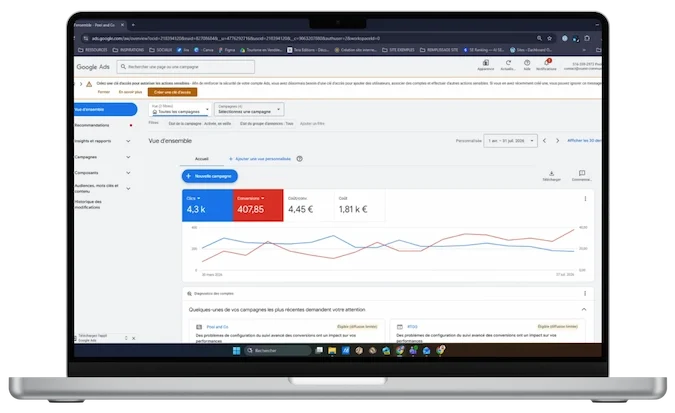Click Fermer in the alert banner
Screen dimensions: 675x413
click(103, 92)
